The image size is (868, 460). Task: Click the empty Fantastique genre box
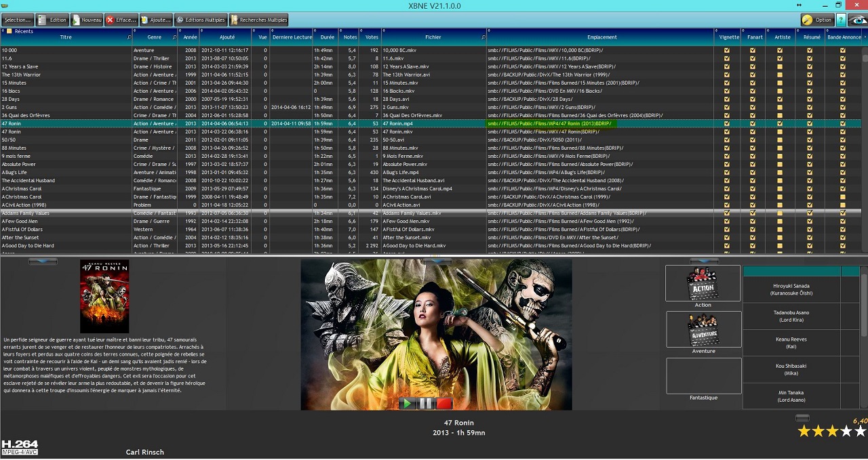coord(703,375)
